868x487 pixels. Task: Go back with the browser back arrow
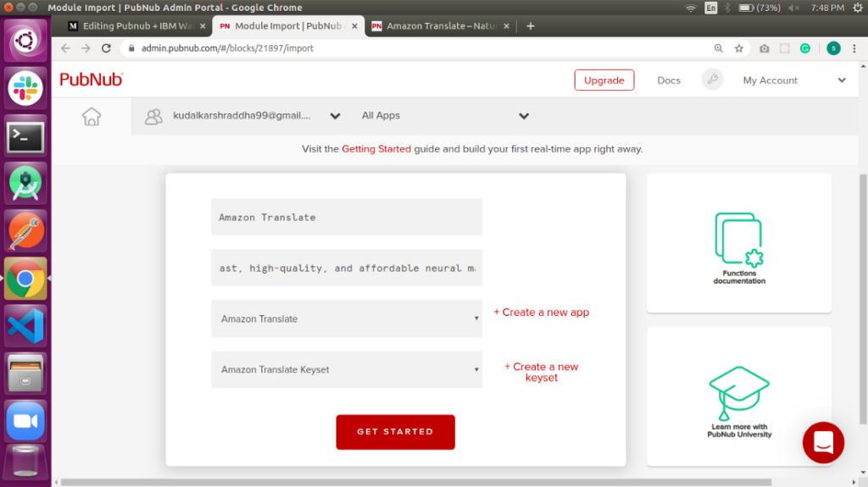(x=65, y=48)
